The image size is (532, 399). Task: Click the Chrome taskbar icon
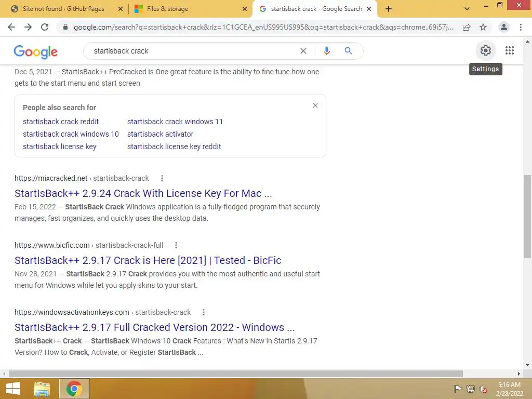(x=74, y=389)
